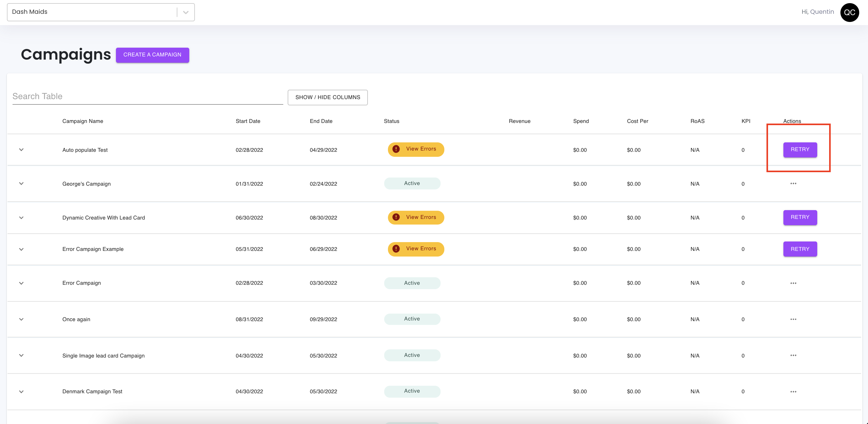The height and width of the screenshot is (424, 868).
Task: View errors for Dynamic Creative With Lead Card
Action: coord(416,217)
